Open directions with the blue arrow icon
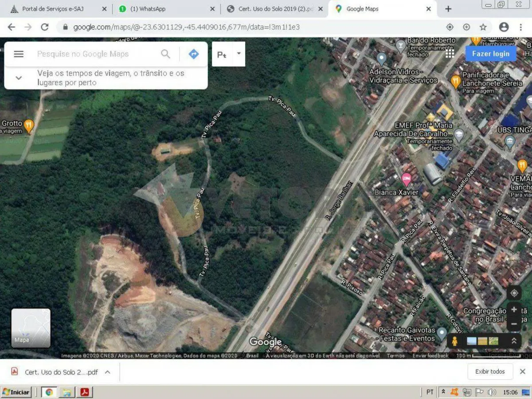Screen dimensions: 532x399 194,54
